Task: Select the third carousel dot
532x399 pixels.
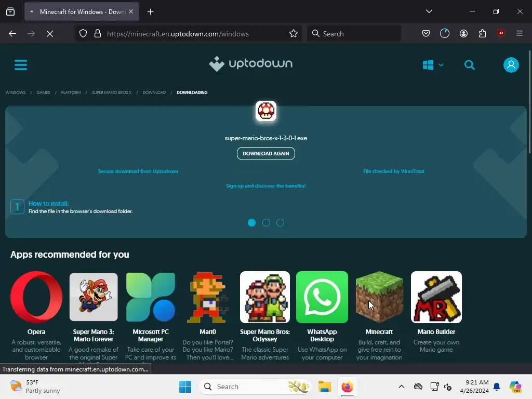Action: (x=280, y=222)
